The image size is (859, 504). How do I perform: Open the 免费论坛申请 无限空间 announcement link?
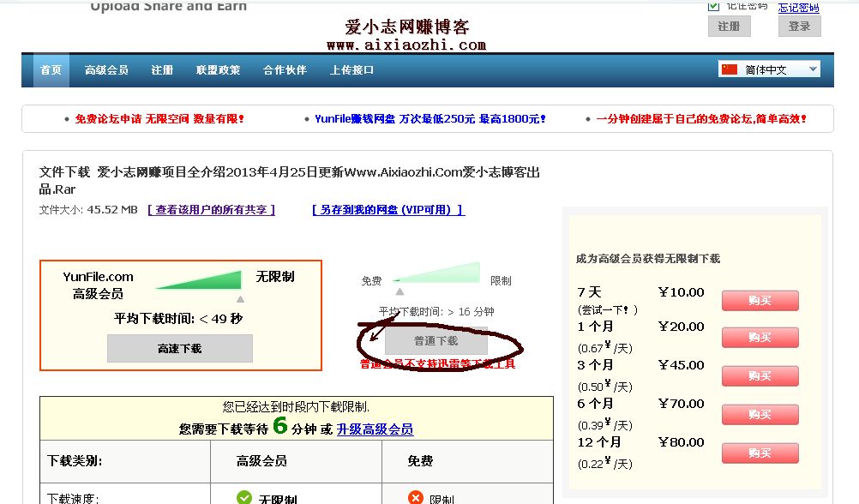point(159,119)
